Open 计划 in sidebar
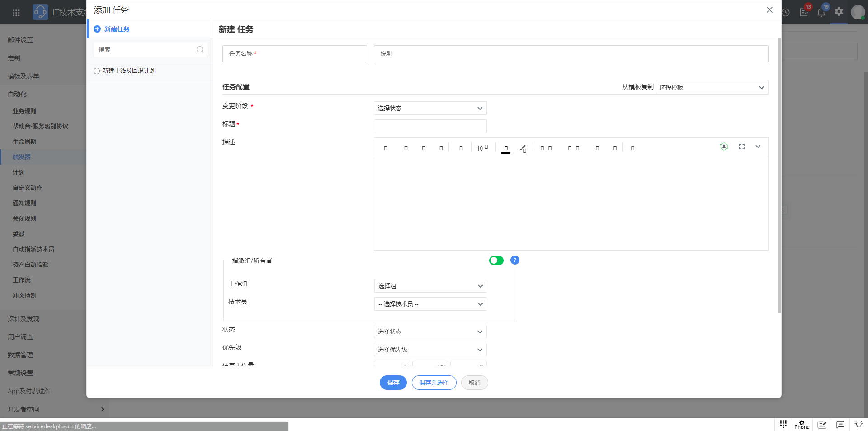This screenshot has width=868, height=431. [x=19, y=172]
